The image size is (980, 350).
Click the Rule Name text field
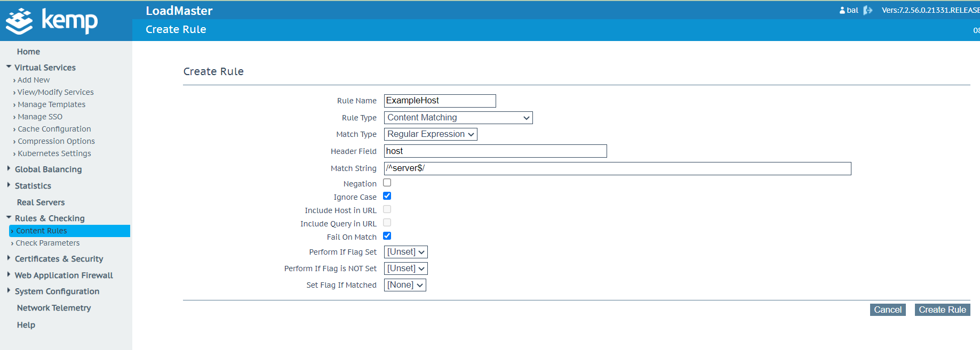tap(440, 101)
